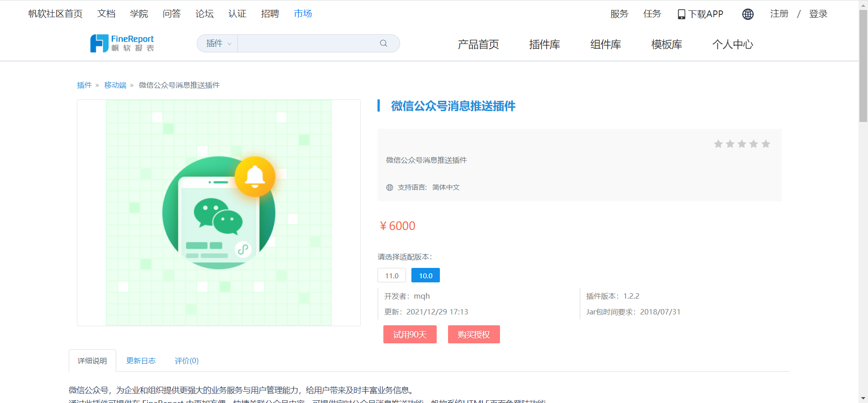Click the fourth rating star

(x=754, y=144)
